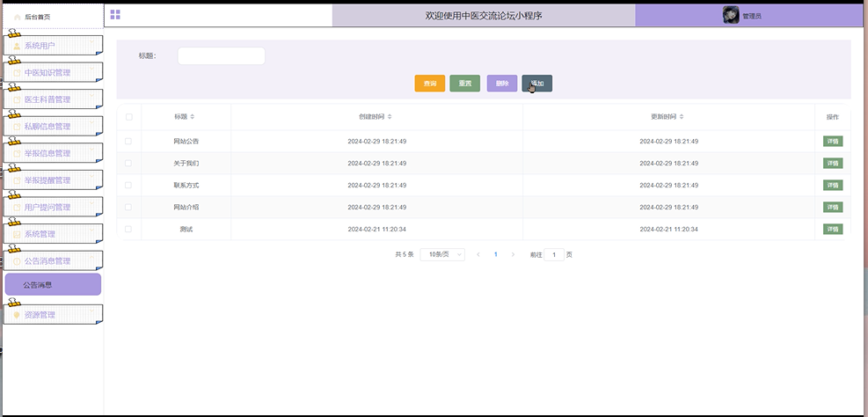The height and width of the screenshot is (417, 868).
Task: Check the 网站公告 row checkbox
Action: [x=128, y=142]
